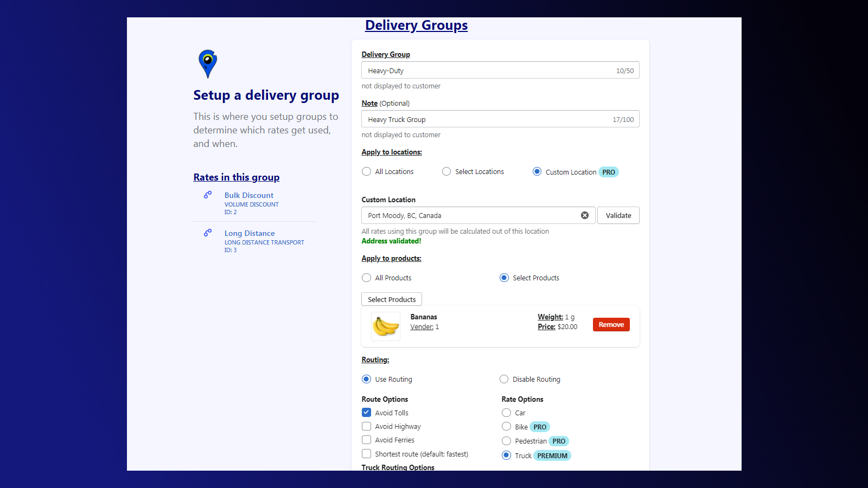
Task: Click the PREMIUM badge beside Truck
Action: (552, 455)
